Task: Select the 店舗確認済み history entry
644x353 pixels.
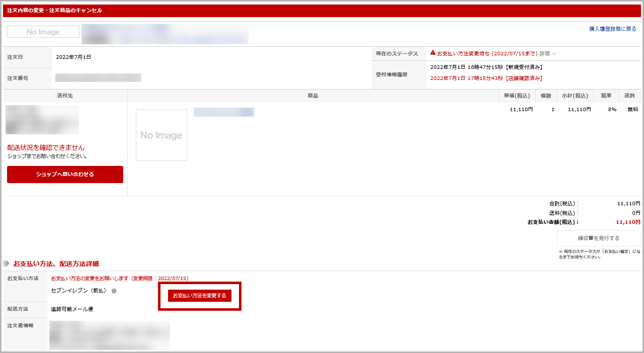Action: coord(486,78)
